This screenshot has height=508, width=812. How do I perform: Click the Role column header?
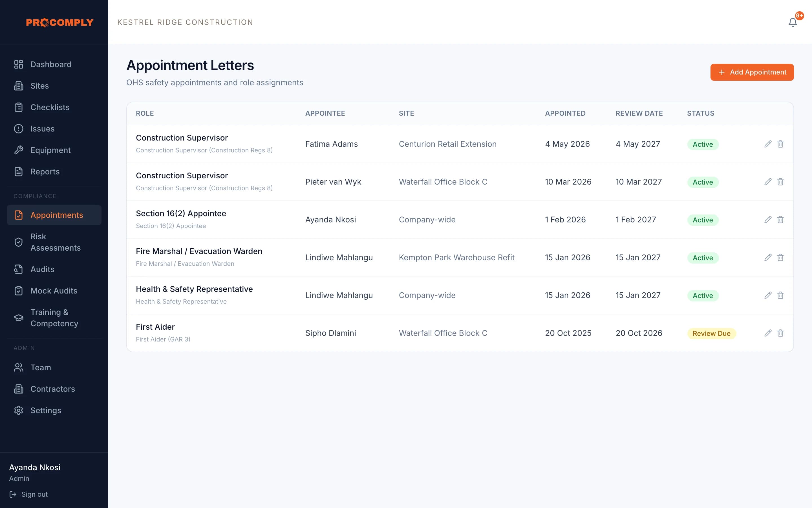[145, 113]
